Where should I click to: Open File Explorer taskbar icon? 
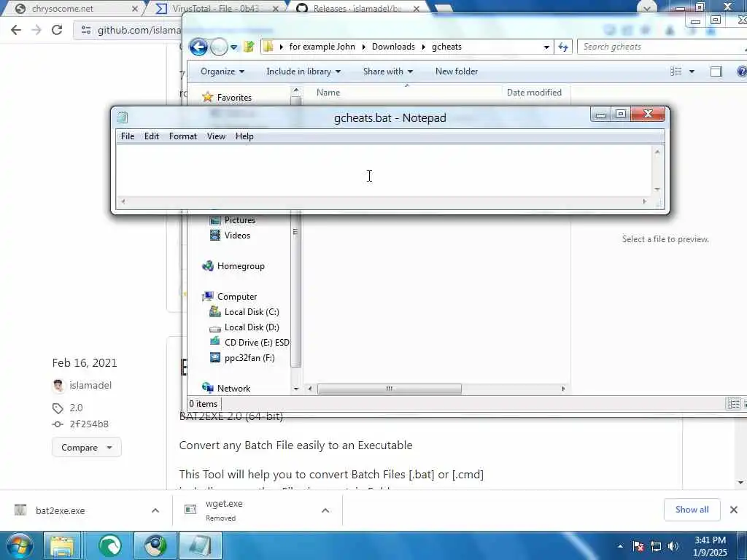coord(63,545)
